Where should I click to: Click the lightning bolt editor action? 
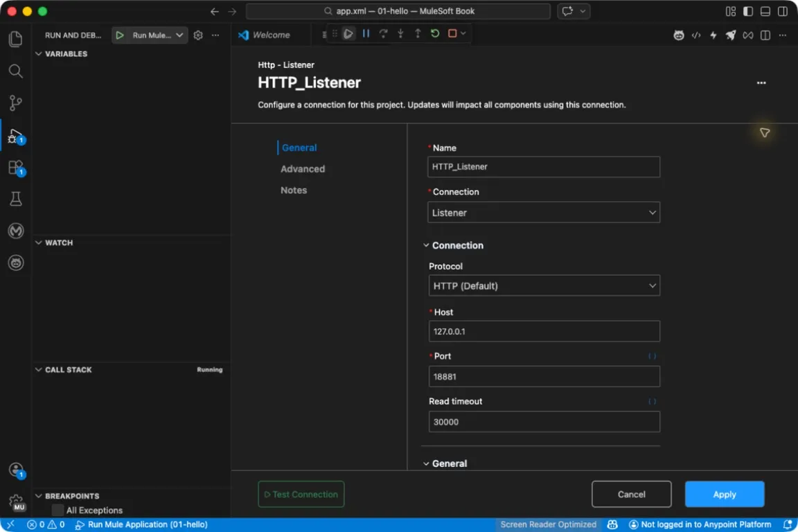pos(713,35)
